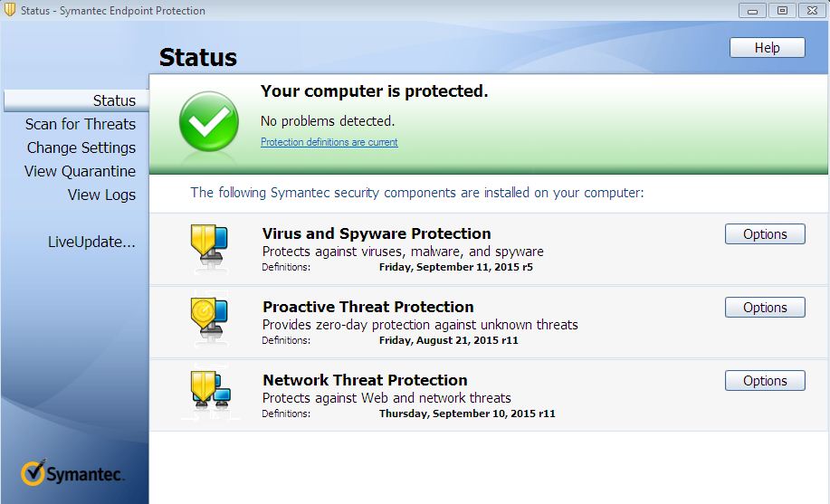Open View Quarantine from the sidebar
Screen dimensions: 830x504
pos(80,171)
